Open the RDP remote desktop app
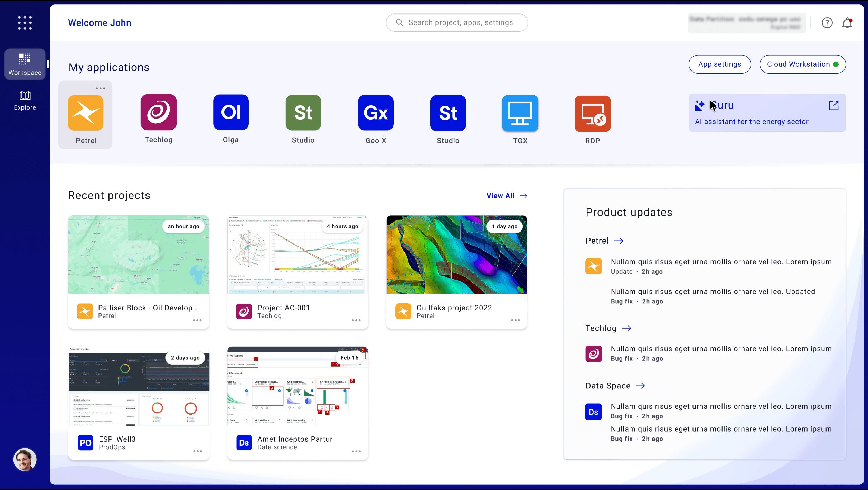The height and width of the screenshot is (490, 868). click(x=592, y=114)
